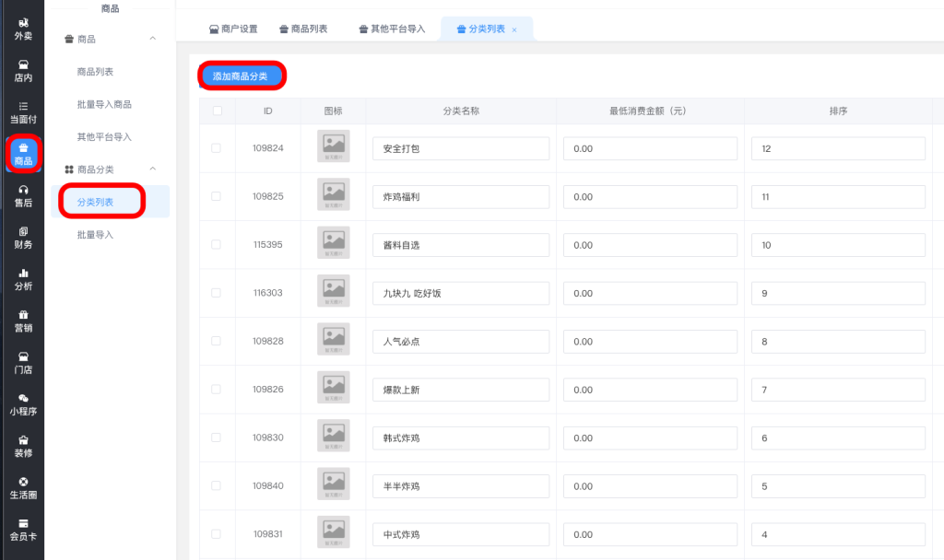Collapse the 商品 menu group chevron
Viewport: 944px width, 560px height.
pos(153,39)
